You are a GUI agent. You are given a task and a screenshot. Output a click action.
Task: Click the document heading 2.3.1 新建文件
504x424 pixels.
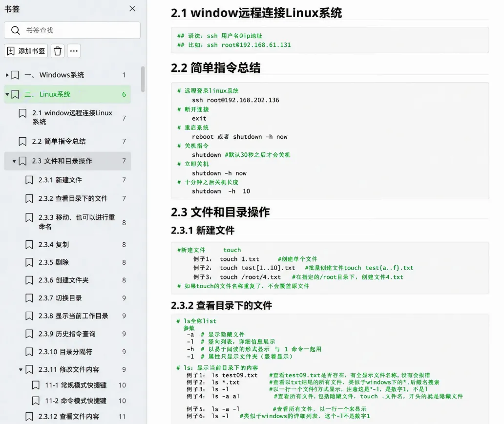point(203,231)
